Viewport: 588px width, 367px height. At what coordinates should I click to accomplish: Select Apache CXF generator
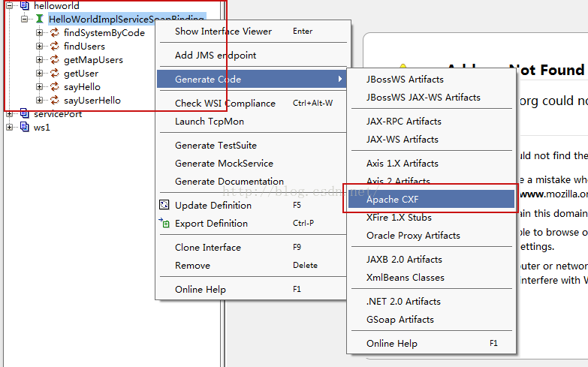[x=431, y=199]
